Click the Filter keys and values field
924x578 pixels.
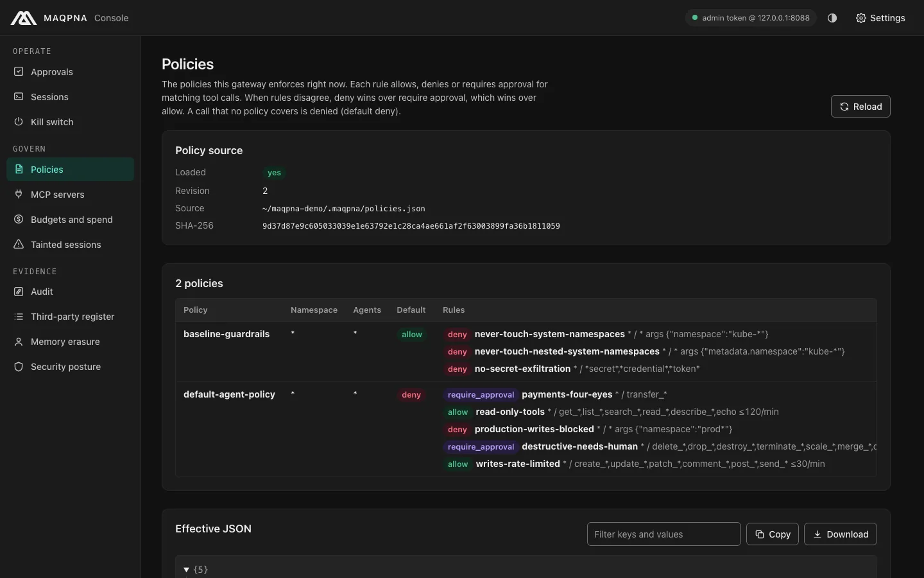point(663,534)
